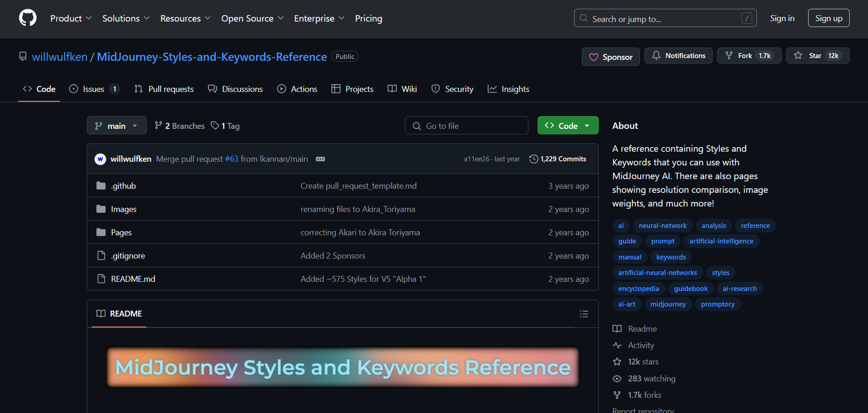The height and width of the screenshot is (413, 868).
Task: View the 1 Tag link
Action: tap(225, 126)
